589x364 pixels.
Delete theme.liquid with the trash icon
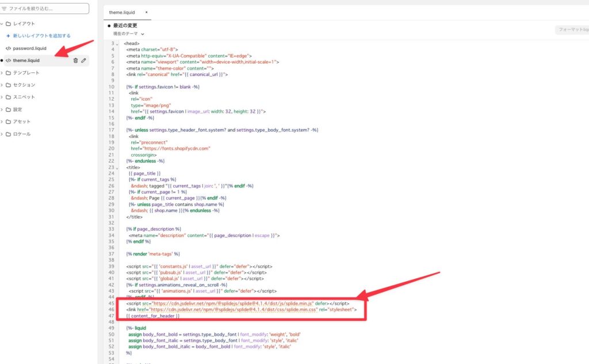pyautogui.click(x=75, y=60)
